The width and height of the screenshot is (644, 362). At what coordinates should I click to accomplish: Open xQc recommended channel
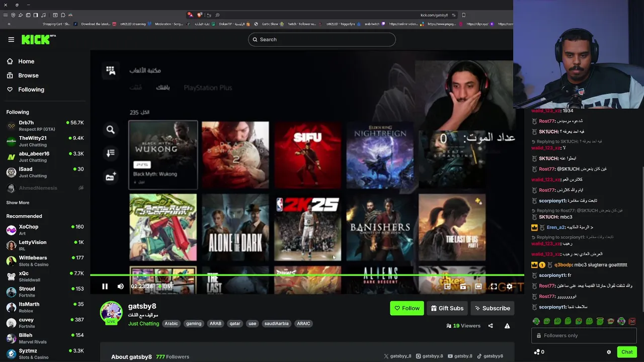[x=45, y=277]
